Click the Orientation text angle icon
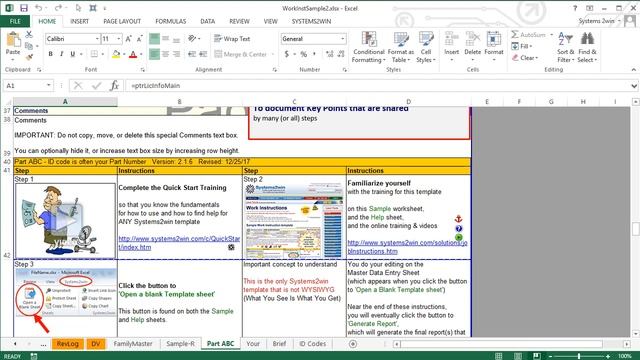Viewport: 640px width, 360px height. coord(192,39)
